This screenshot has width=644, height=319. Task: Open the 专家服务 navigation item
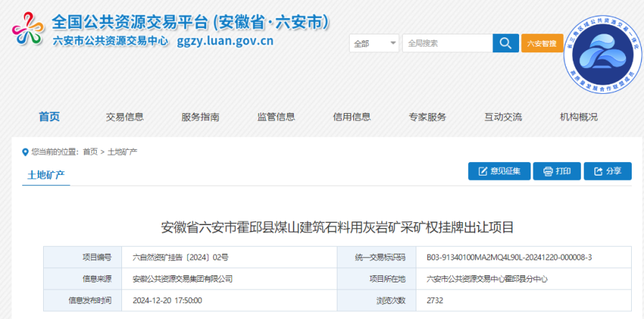[x=427, y=117]
